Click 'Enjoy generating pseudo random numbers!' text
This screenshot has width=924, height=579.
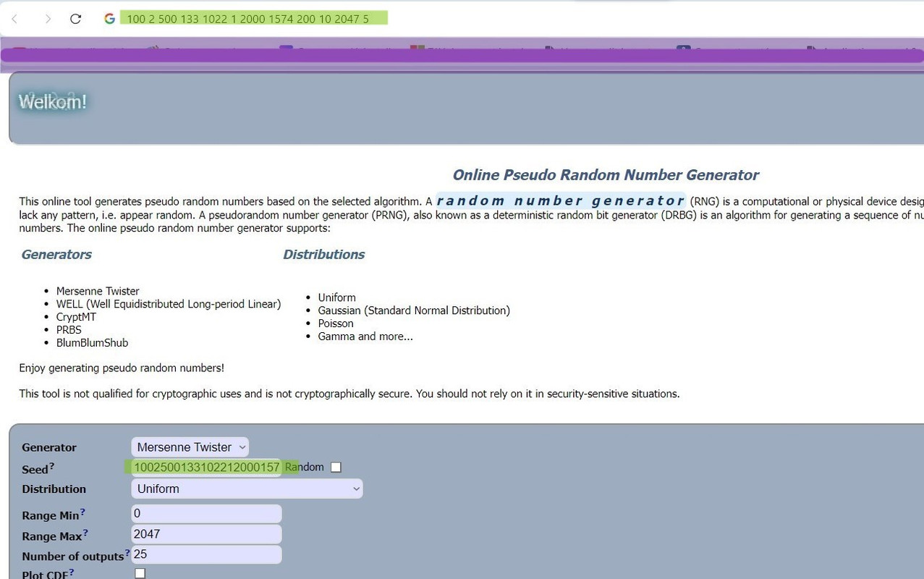[122, 368]
